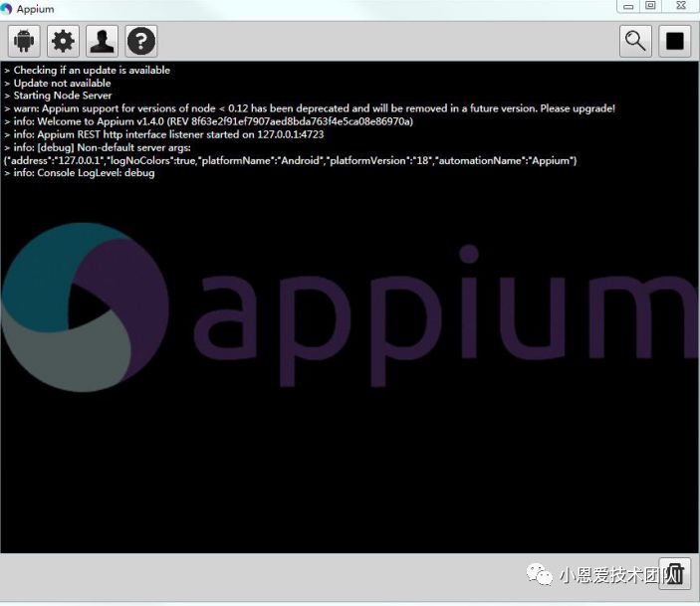Click 'Update not available' log line
700x606 pixels.
pos(57,83)
